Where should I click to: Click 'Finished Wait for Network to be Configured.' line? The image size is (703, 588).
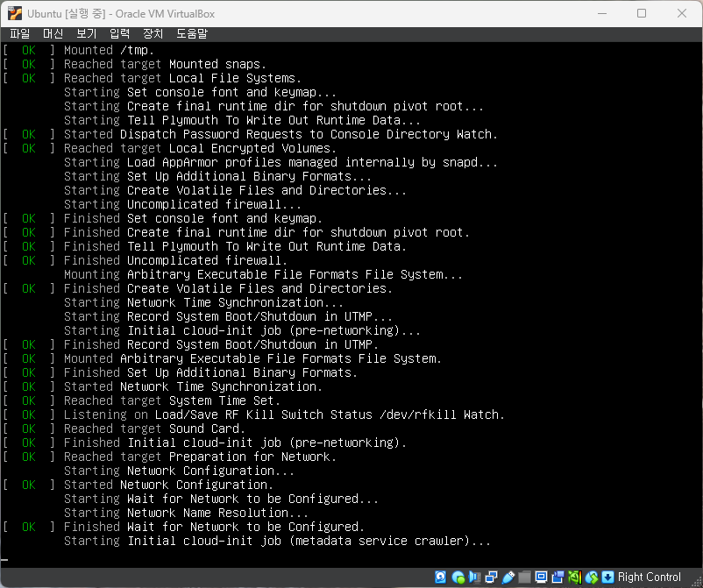[214, 527]
